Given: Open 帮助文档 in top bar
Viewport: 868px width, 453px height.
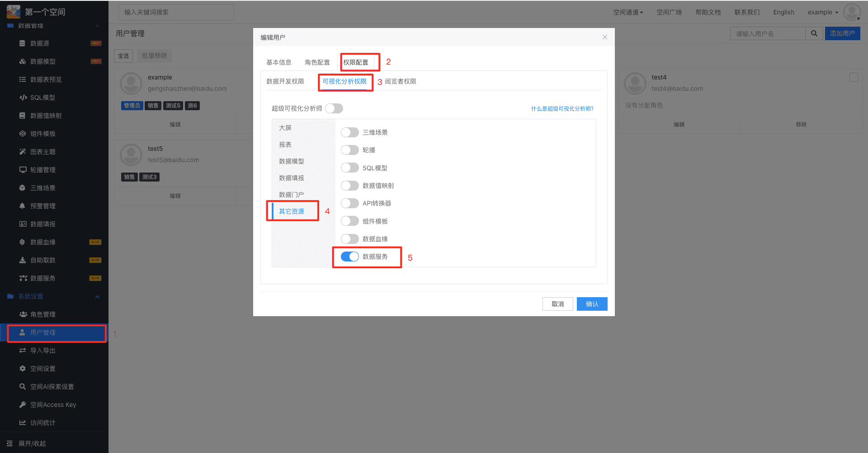Looking at the screenshot, I should pos(708,12).
